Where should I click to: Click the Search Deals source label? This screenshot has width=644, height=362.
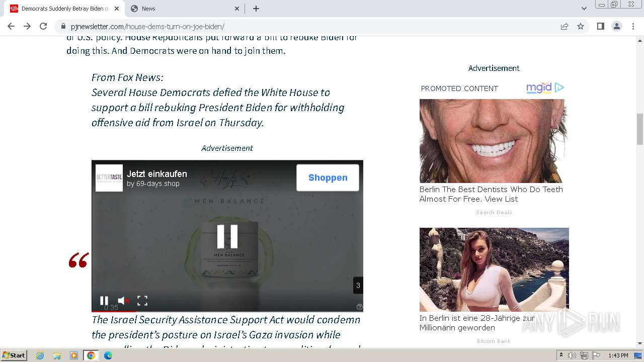pyautogui.click(x=494, y=212)
